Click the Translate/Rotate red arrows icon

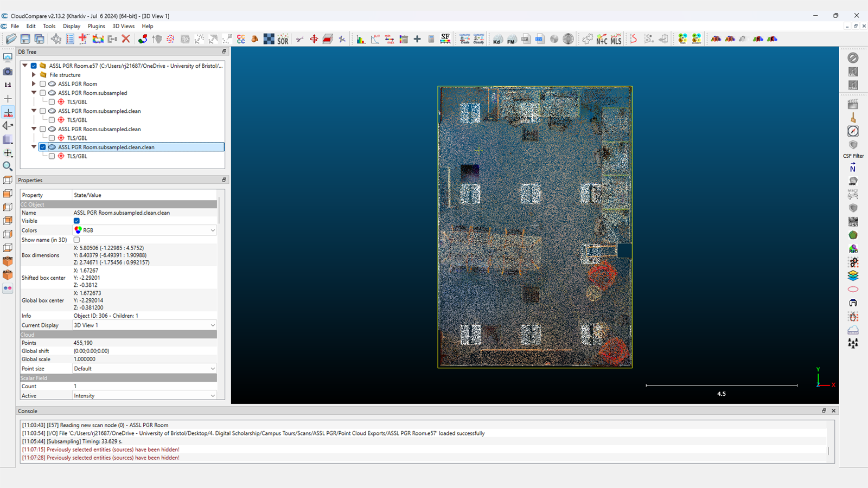(x=314, y=39)
